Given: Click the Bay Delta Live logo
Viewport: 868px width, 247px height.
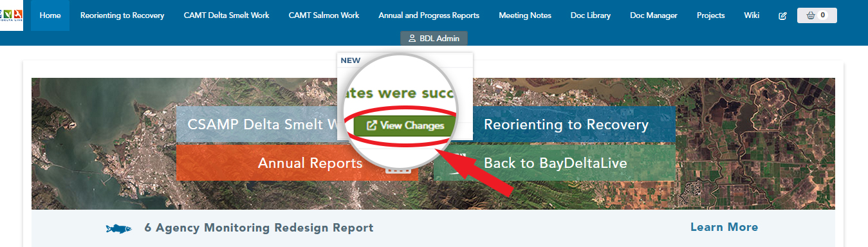Looking at the screenshot, I should [x=11, y=15].
